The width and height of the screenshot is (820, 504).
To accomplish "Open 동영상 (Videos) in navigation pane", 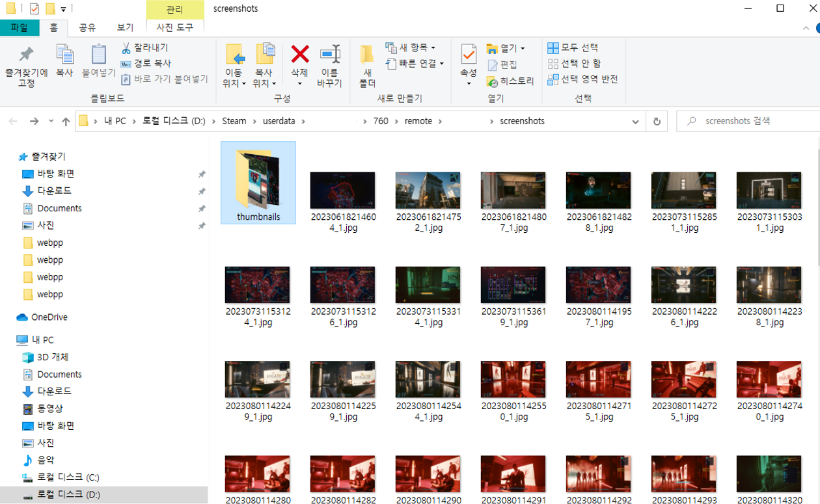I will point(43,408).
